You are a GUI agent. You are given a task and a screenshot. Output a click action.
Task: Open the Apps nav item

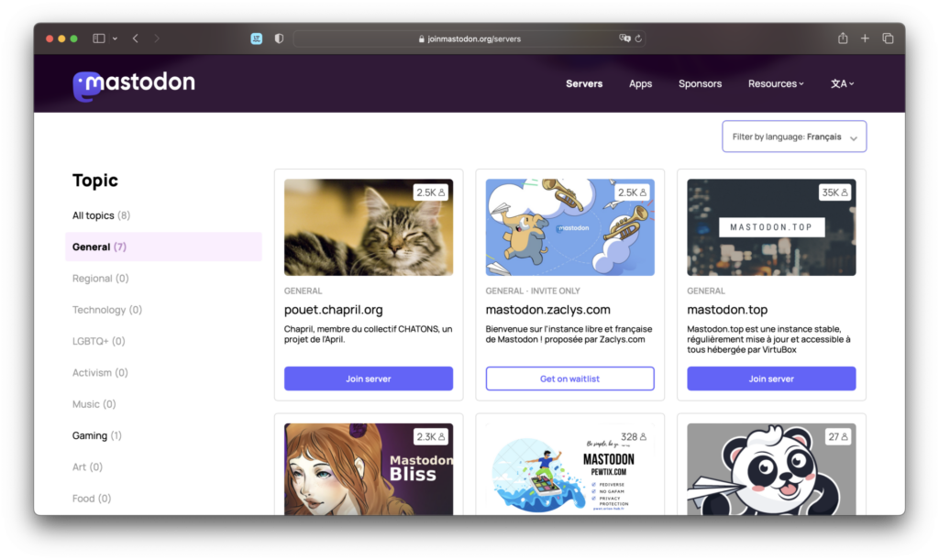click(x=640, y=83)
